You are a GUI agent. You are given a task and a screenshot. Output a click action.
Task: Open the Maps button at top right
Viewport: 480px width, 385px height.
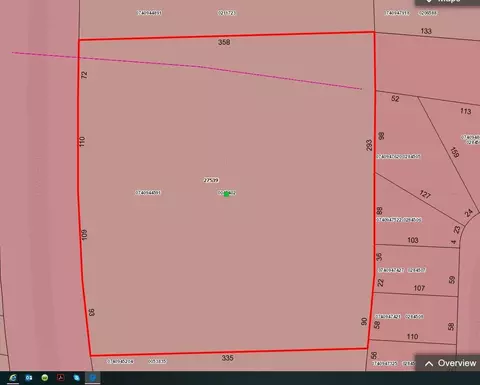point(447,2)
